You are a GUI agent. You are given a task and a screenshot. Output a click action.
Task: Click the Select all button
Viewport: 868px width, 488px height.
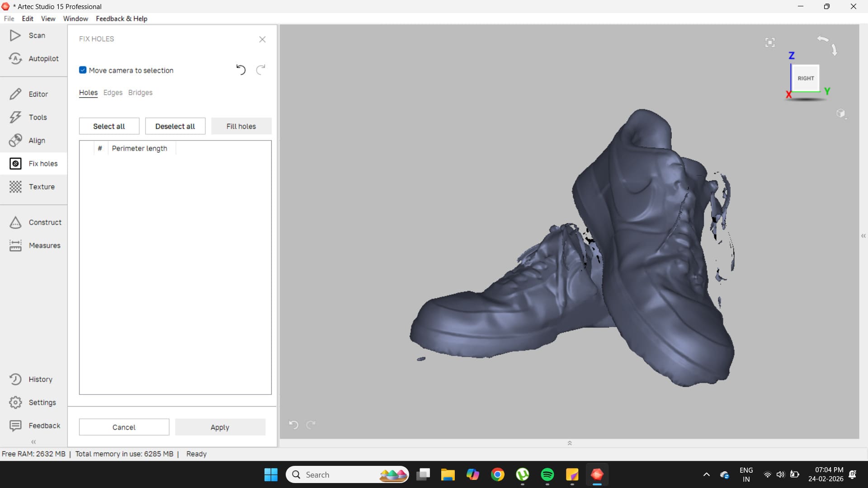coord(109,126)
